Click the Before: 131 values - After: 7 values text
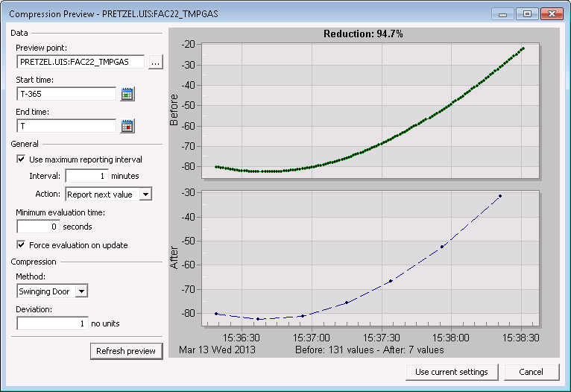 369,350
